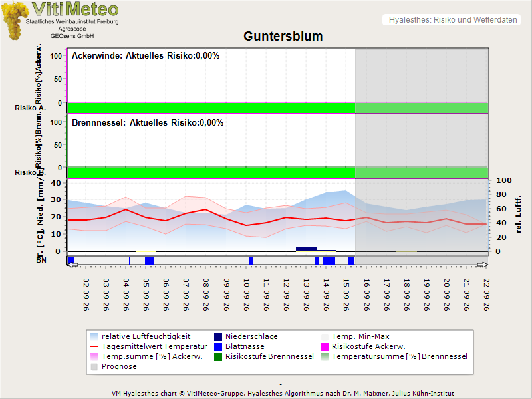Click the dark blue precipitation bar near 13.09.26
The height and width of the screenshot is (399, 532).
coord(306,249)
